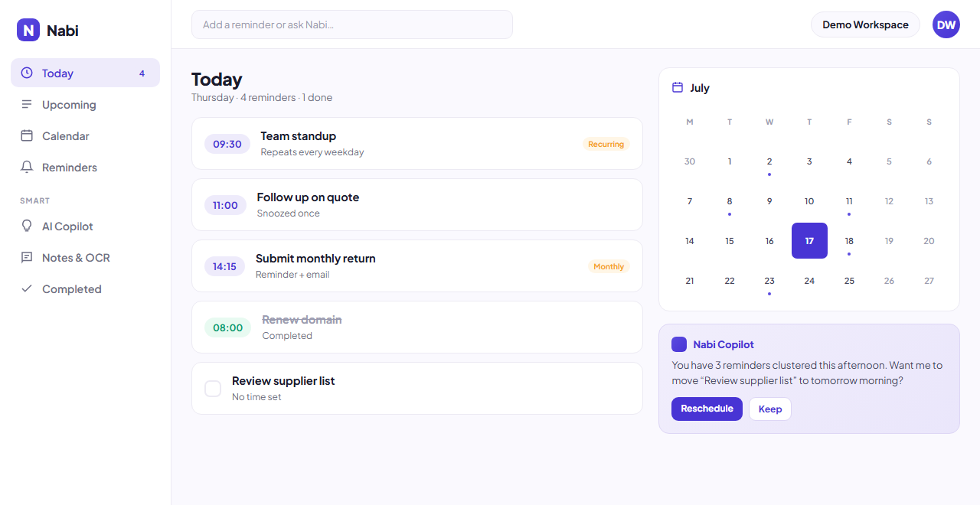Click the note icon beside Notes & OCR
Screen dimensions: 980x505
(x=27, y=257)
